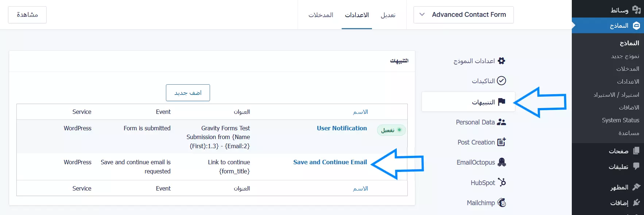Switch to the المدخلات tab
The image size is (644, 215).
[321, 15]
